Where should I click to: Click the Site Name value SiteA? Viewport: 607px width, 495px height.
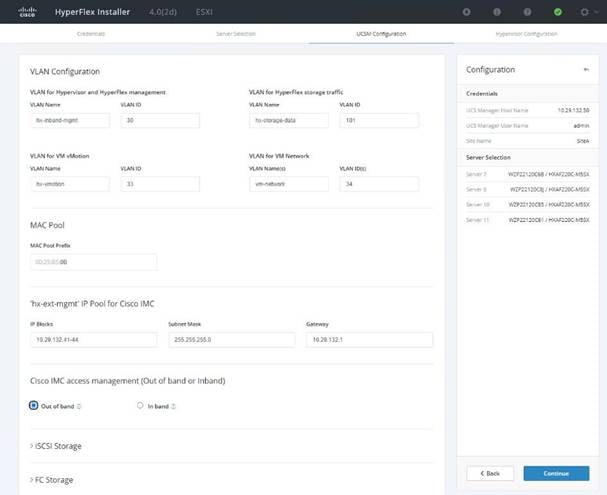(x=583, y=141)
